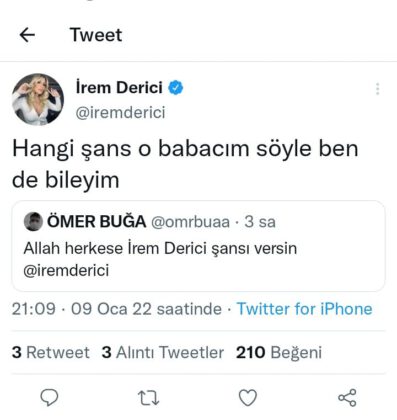Tap the share icon
This screenshot has height=420, width=397.
(x=347, y=398)
